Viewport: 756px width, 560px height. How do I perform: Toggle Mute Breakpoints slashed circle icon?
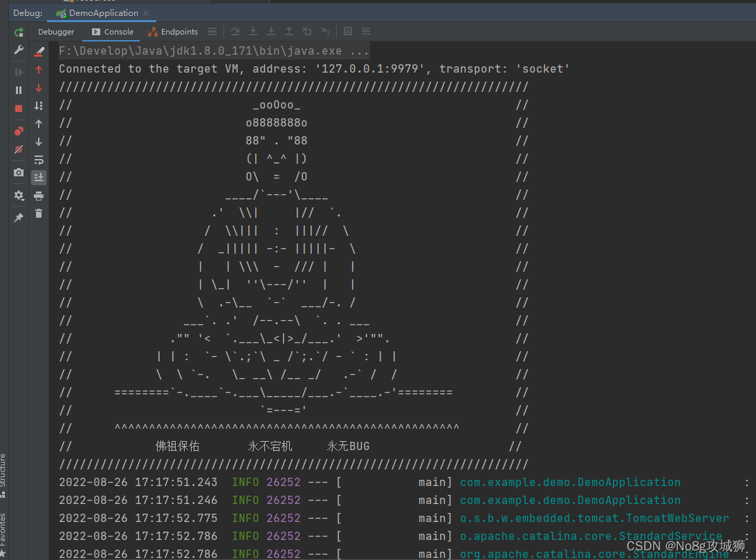click(19, 149)
